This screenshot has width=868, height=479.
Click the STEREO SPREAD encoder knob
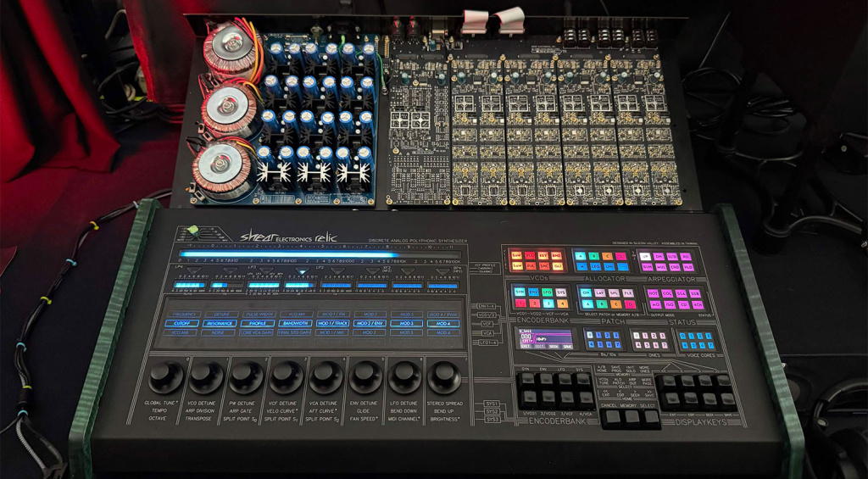pyautogui.click(x=444, y=376)
